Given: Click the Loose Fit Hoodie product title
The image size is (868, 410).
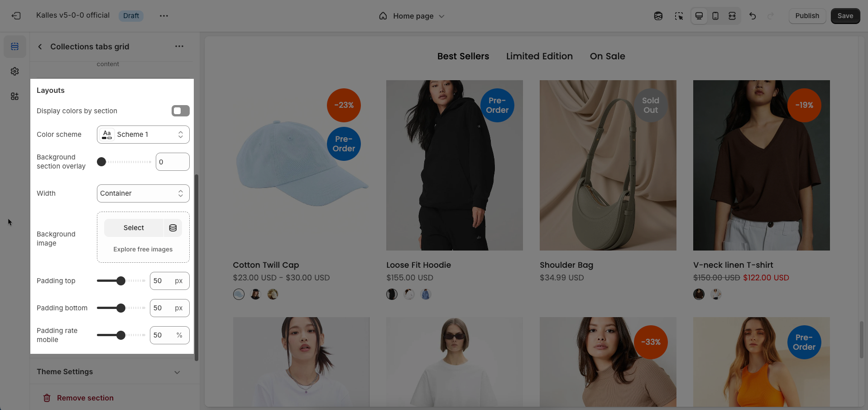Looking at the screenshot, I should point(418,265).
